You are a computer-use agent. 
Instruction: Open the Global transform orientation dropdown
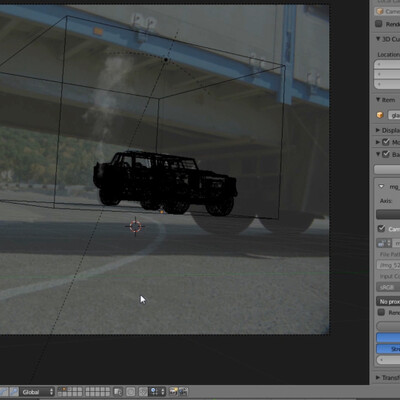tap(37, 392)
